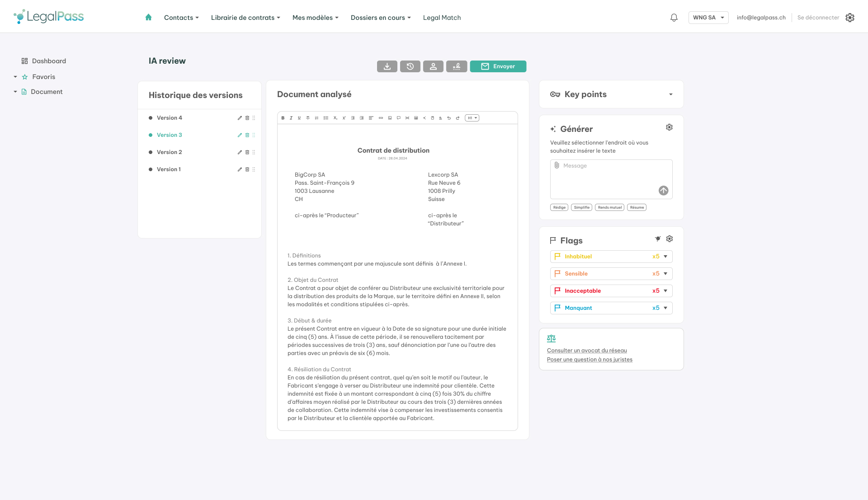Screen dimensions: 868x500
Task: Open the Dossiers en cours menu
Action: tap(381, 18)
